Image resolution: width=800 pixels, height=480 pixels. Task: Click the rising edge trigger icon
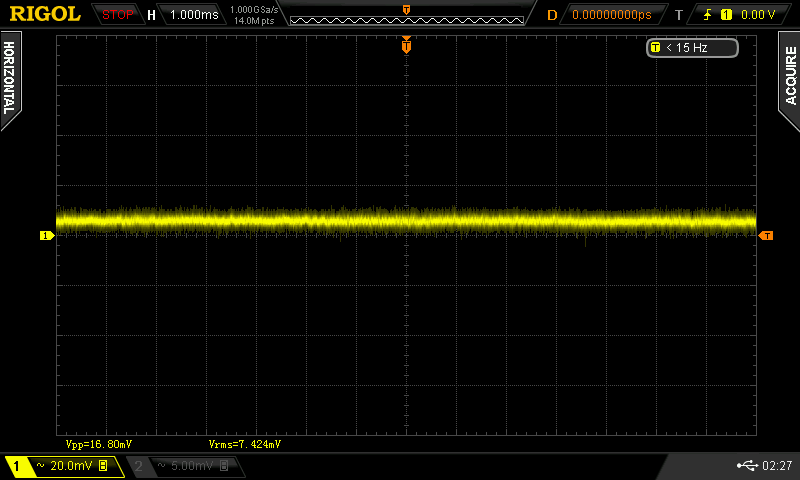708,15
